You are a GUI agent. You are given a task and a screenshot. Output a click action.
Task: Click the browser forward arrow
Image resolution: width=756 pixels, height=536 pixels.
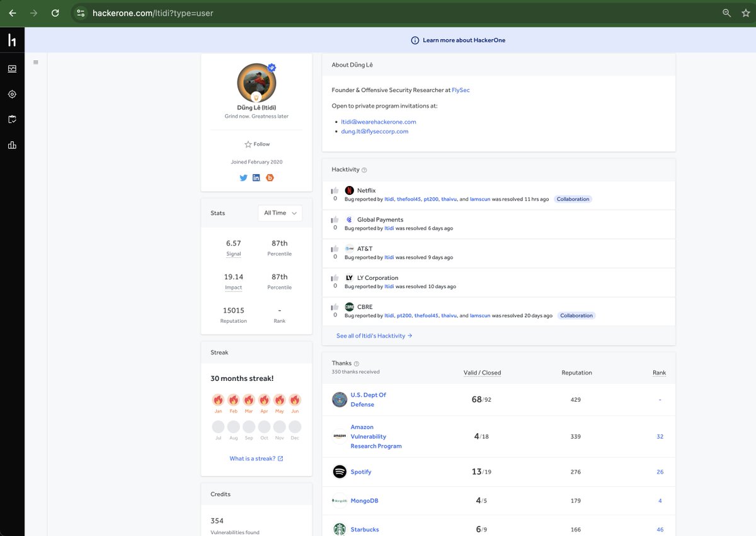(34, 13)
